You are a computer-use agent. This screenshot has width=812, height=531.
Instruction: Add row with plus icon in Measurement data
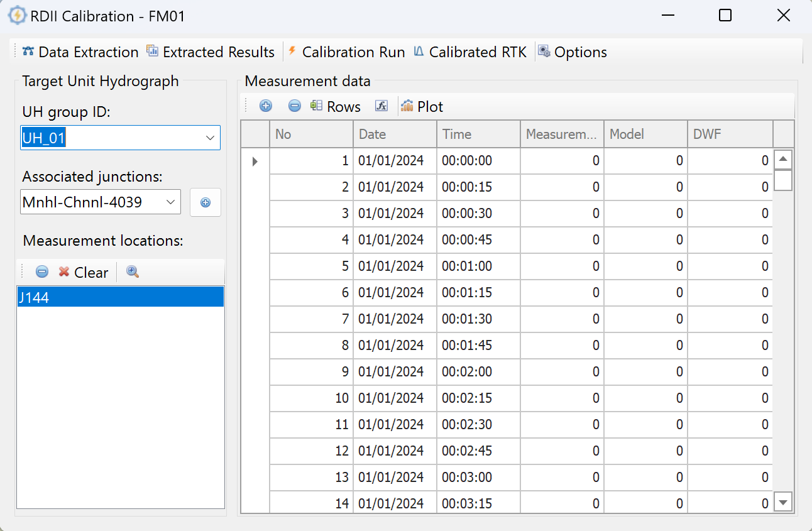pos(266,106)
